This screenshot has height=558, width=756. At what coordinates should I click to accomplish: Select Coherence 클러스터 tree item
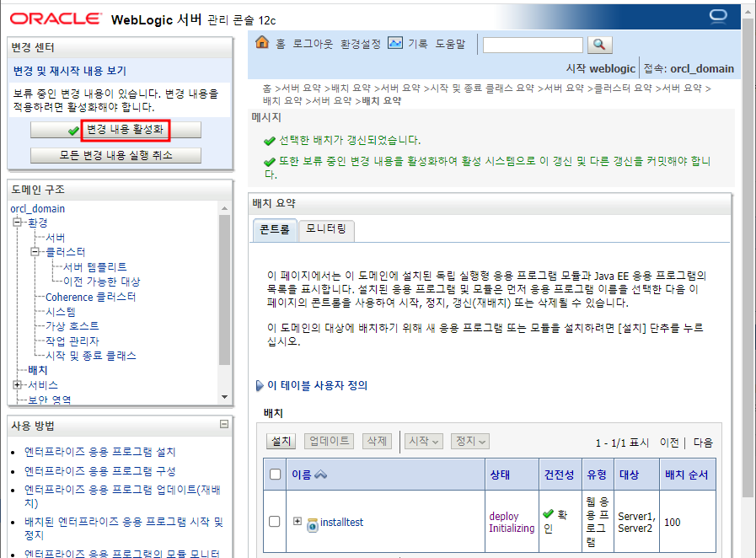91,297
